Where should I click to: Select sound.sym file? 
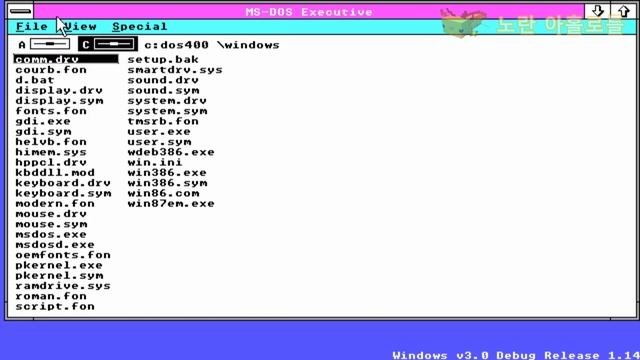pyautogui.click(x=163, y=90)
